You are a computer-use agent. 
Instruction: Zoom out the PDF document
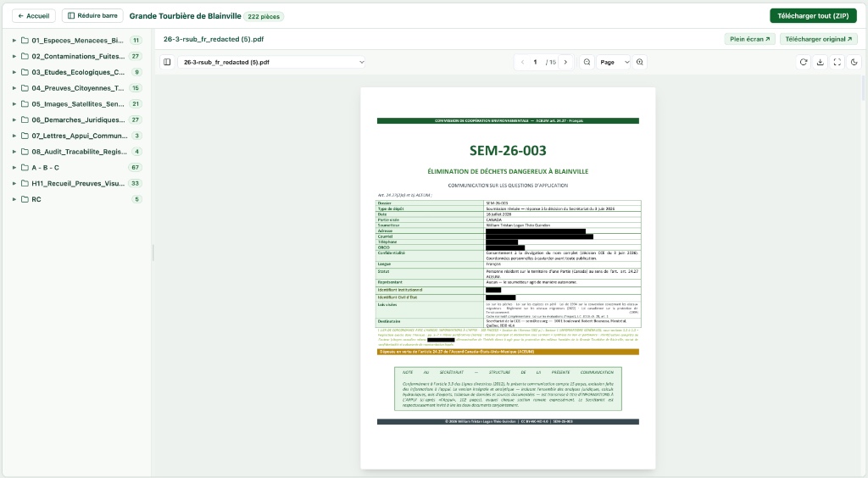tap(587, 62)
